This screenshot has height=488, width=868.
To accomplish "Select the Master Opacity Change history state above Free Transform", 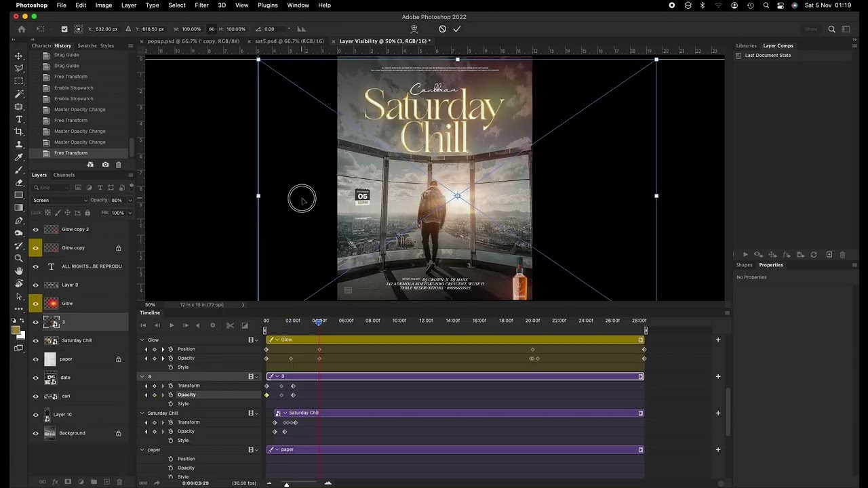I will click(79, 142).
